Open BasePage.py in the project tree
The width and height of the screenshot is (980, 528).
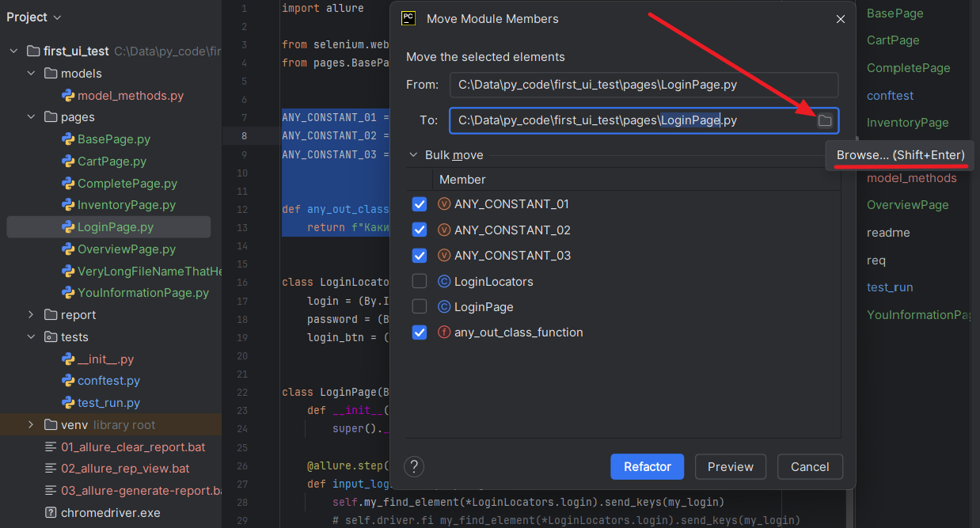tap(113, 139)
